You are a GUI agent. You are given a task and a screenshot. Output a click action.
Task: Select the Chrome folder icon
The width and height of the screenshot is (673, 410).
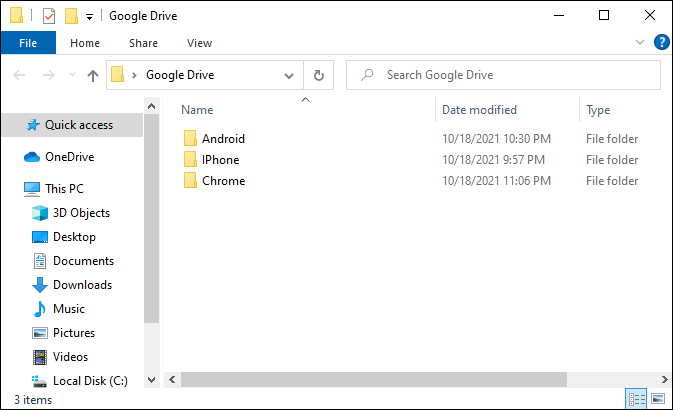click(x=190, y=181)
